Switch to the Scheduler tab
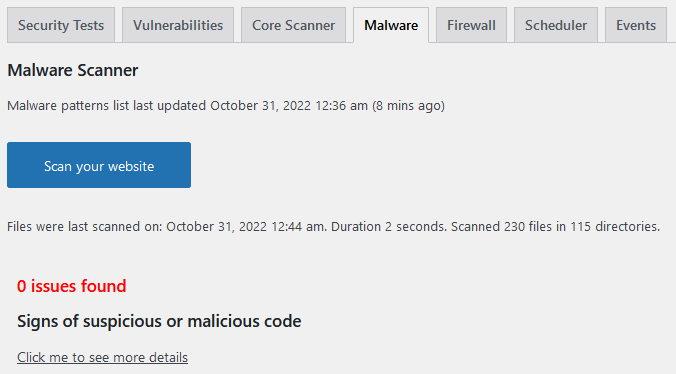 556,25
